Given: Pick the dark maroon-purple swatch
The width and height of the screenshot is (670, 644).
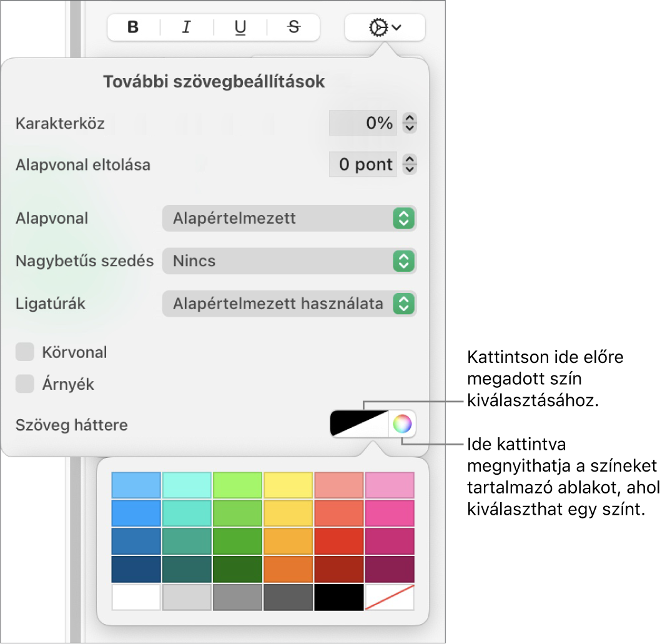Looking at the screenshot, I should (x=390, y=569).
